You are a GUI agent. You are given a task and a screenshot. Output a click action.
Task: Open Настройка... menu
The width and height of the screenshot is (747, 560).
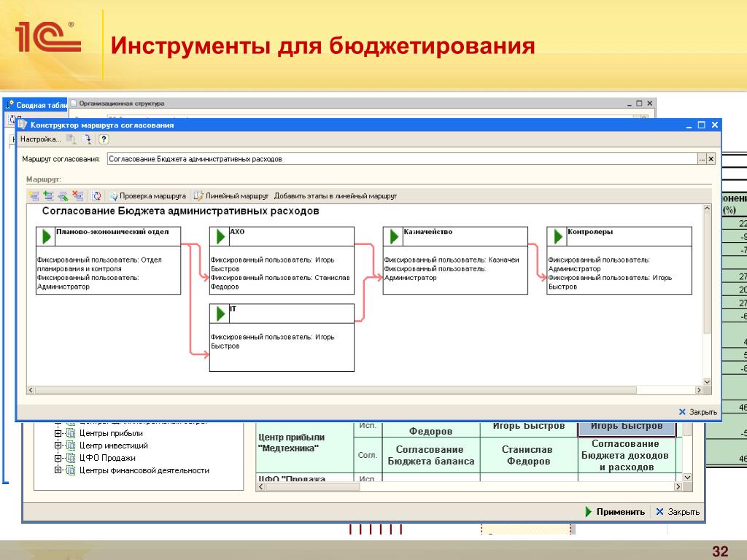point(41,139)
